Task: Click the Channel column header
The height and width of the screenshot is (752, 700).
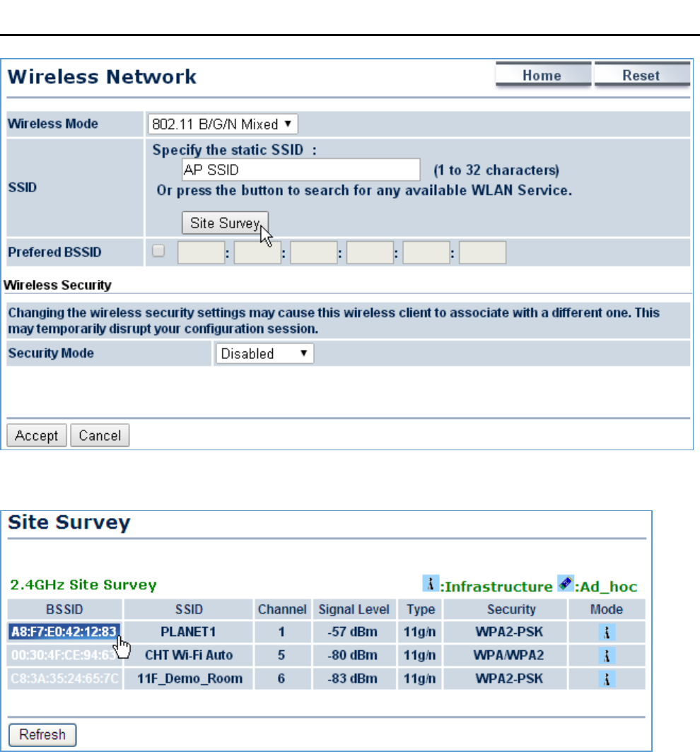Action: 282,609
